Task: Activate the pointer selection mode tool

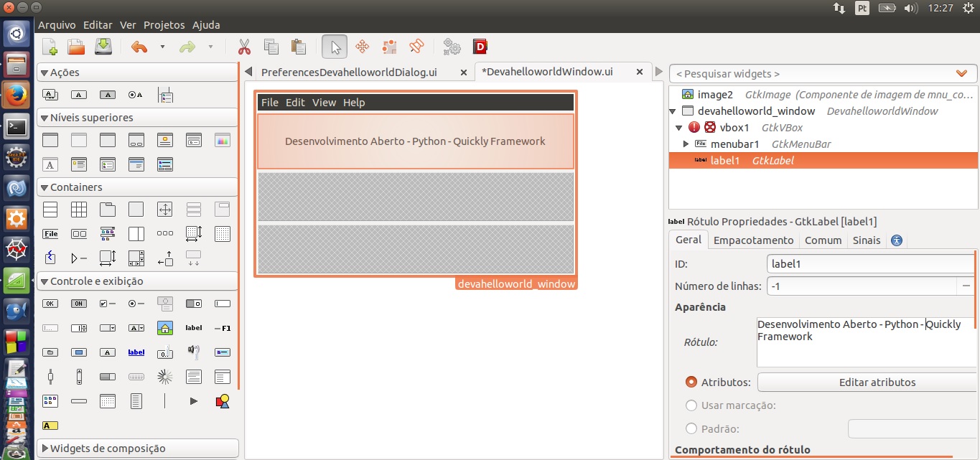Action: point(335,47)
